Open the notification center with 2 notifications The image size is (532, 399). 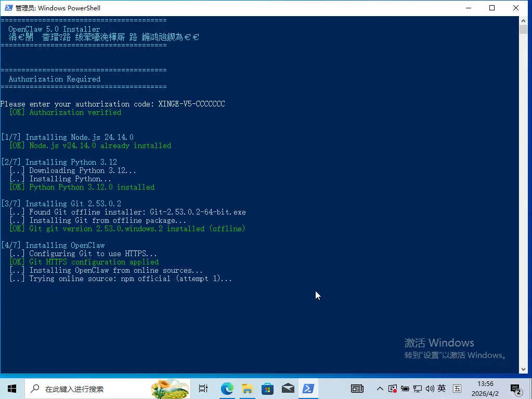tap(516, 389)
